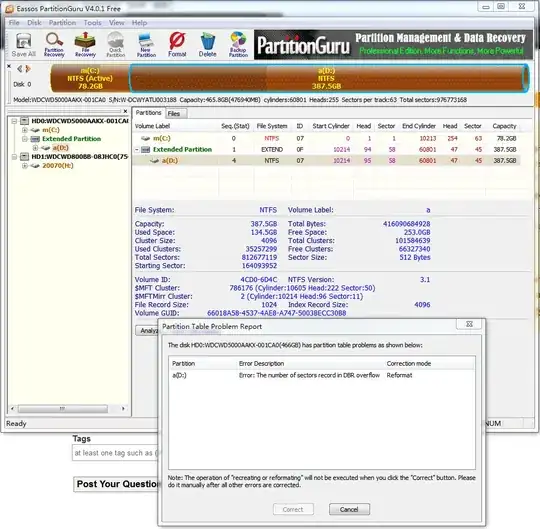Click horizontal scrollbar thumb in tree pane
The height and width of the screenshot is (529, 540).
[63, 409]
